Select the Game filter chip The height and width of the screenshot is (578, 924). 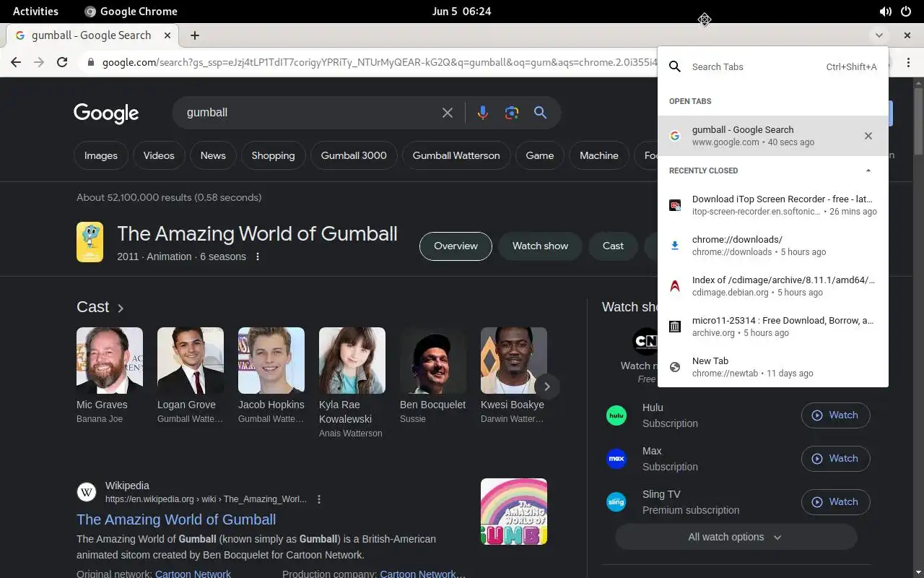click(x=540, y=155)
